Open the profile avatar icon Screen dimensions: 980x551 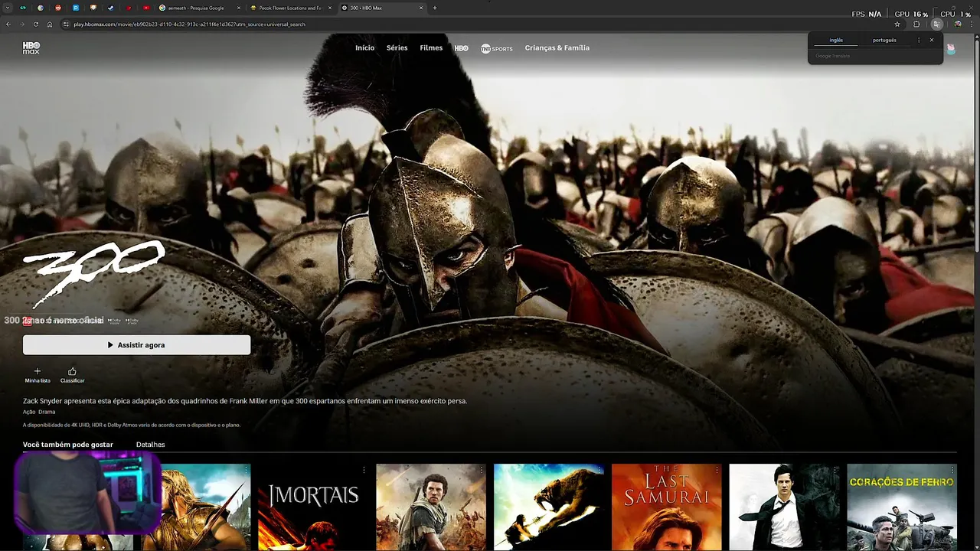click(951, 48)
